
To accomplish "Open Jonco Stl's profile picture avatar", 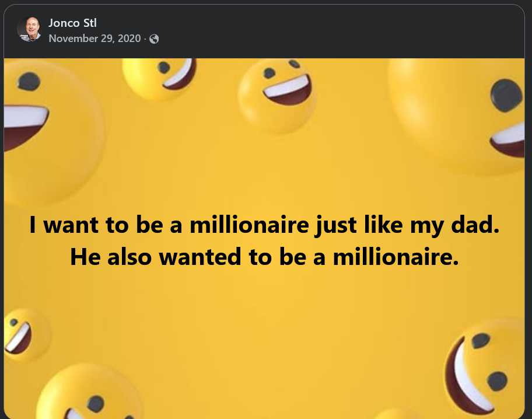I will tap(29, 29).
